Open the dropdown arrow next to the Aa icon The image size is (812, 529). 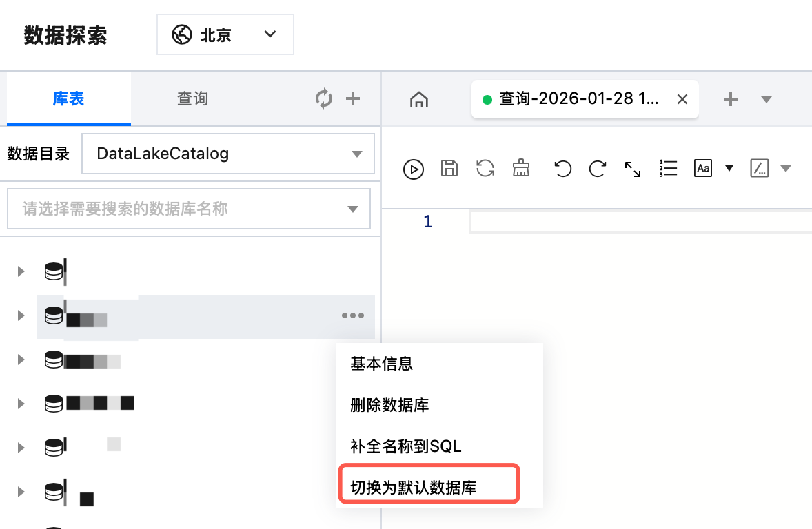[x=729, y=167]
